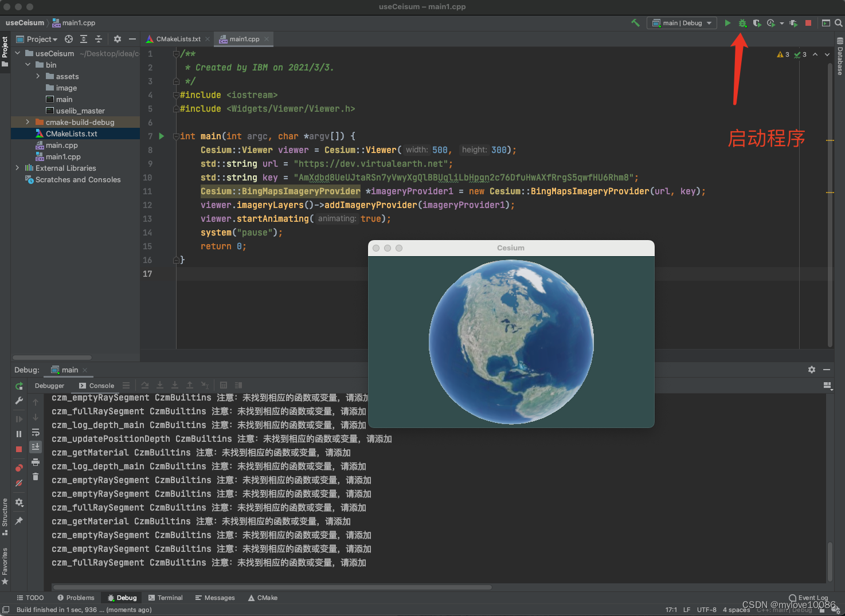The width and height of the screenshot is (845, 616).
Task: Open Debug tool window gear settings
Action: [812, 370]
